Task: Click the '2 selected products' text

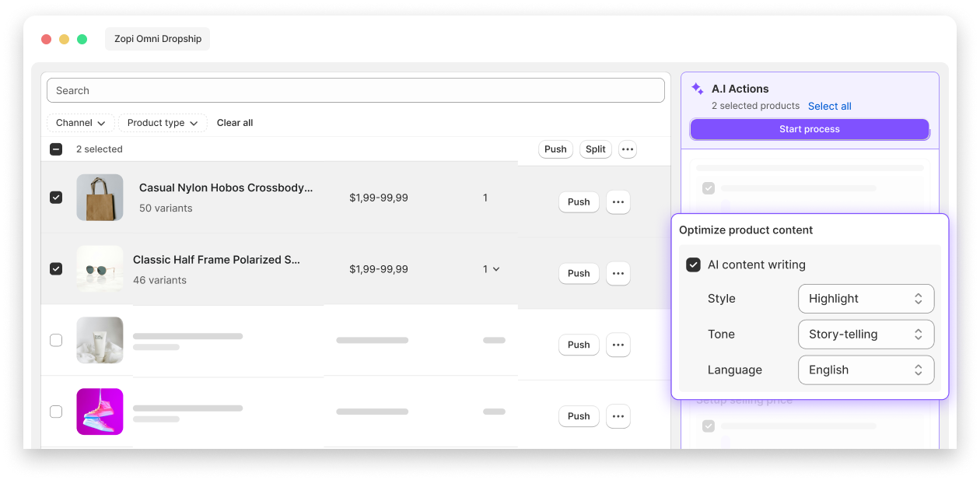Action: [755, 106]
